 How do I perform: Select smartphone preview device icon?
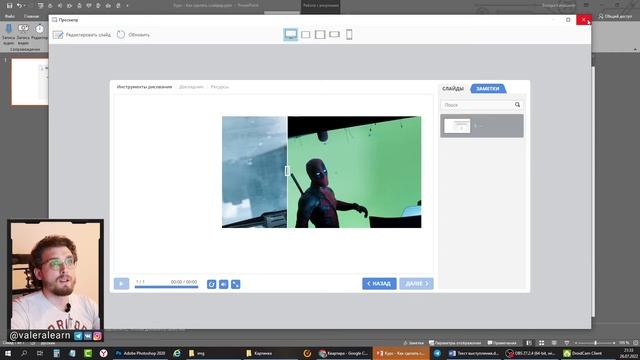[349, 34]
